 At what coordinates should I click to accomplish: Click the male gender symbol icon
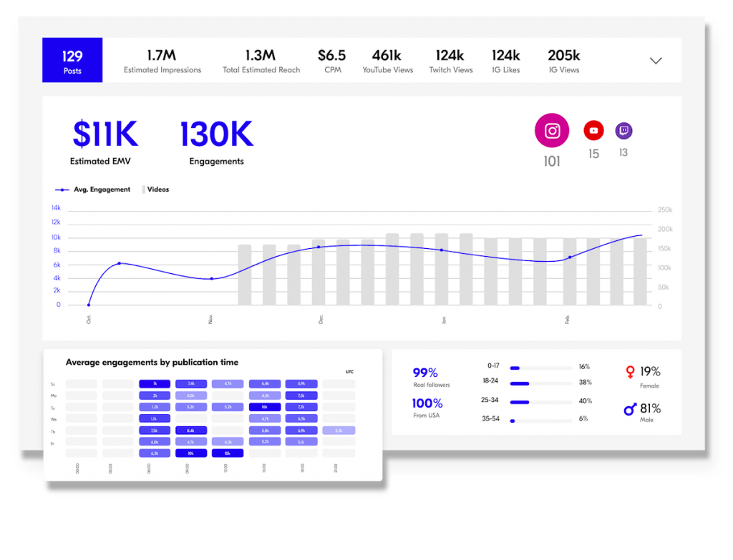[630, 409]
